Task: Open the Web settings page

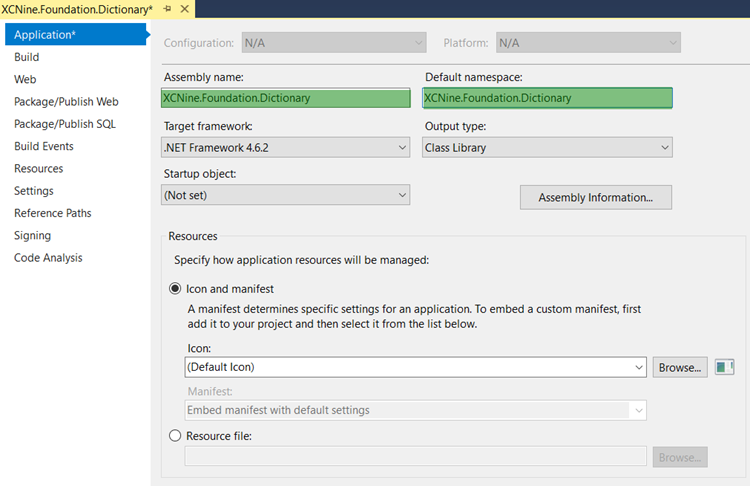Action: [25, 79]
